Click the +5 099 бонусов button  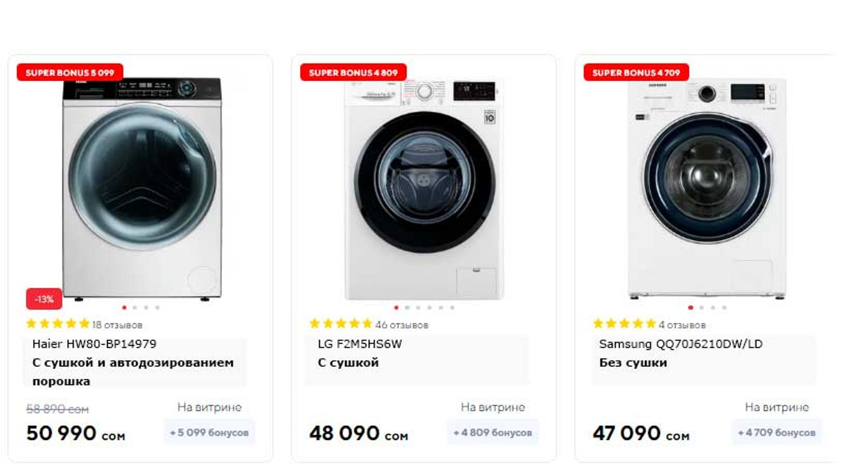[x=209, y=432]
